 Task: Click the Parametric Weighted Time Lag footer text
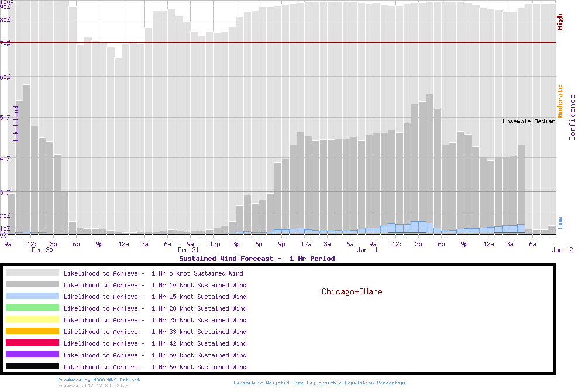click(319, 383)
